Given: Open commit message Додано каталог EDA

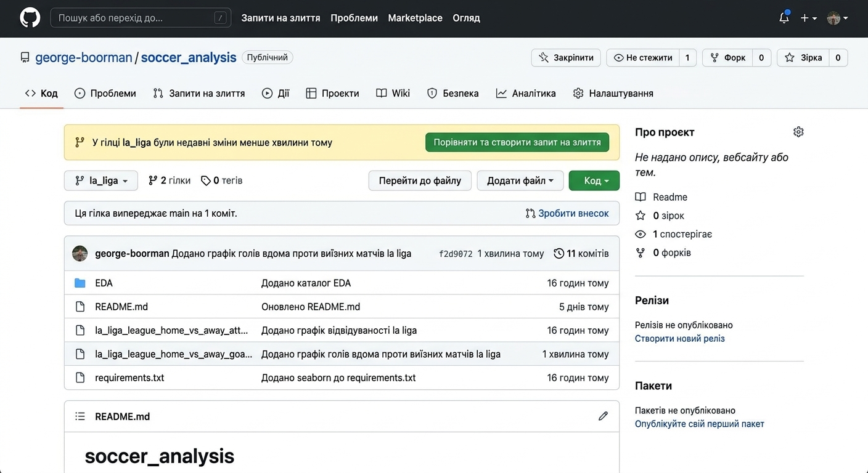Looking at the screenshot, I should 306,283.
